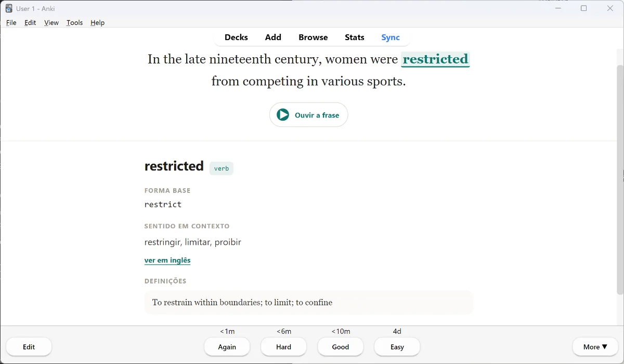
Task: Open the View menu
Action: coord(51,22)
